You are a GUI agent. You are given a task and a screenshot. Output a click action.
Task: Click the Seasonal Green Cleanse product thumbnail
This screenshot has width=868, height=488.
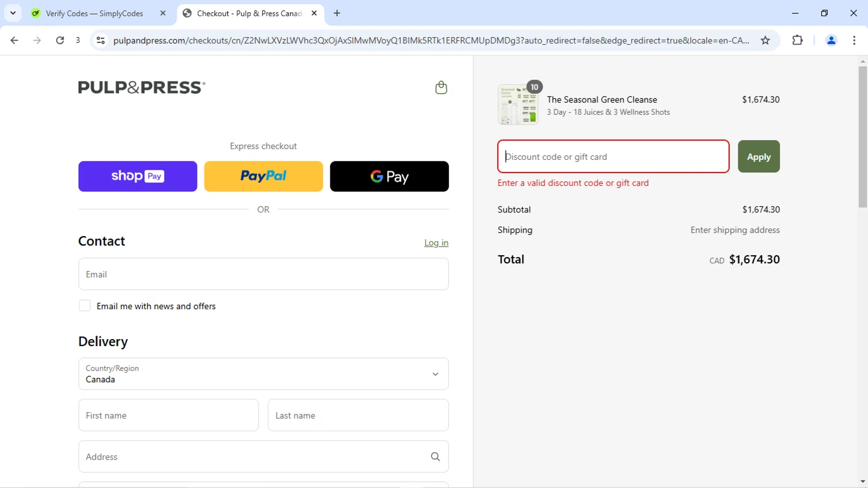518,105
